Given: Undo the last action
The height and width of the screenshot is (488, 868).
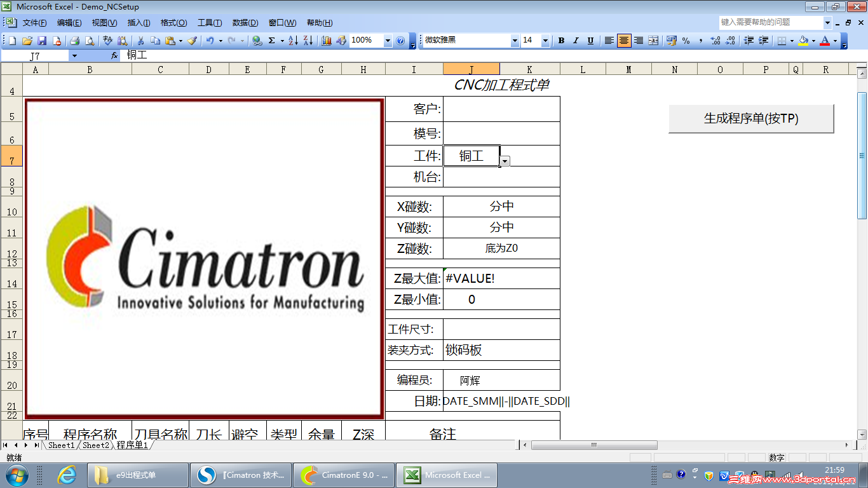Looking at the screenshot, I should tap(210, 41).
